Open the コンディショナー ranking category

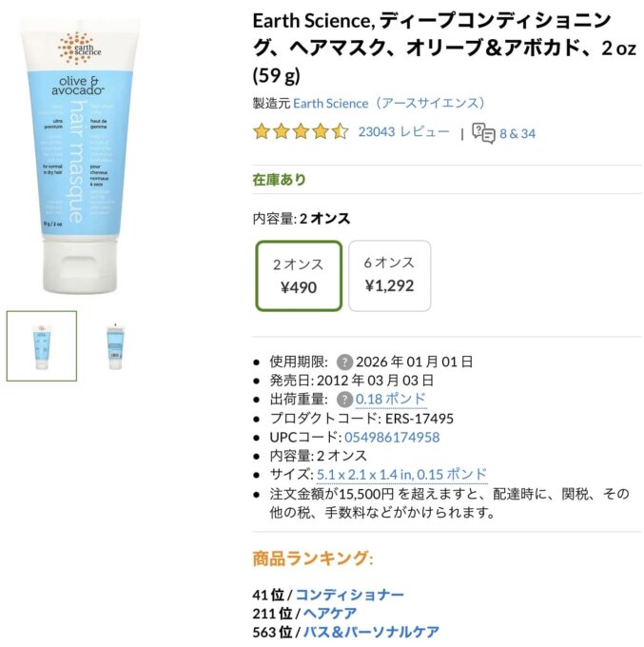tap(350, 595)
